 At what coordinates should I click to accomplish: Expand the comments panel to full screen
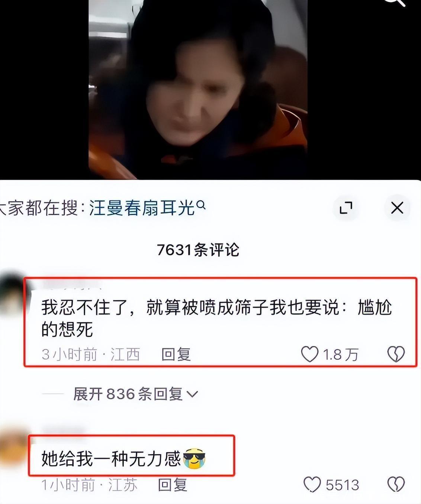tap(346, 208)
